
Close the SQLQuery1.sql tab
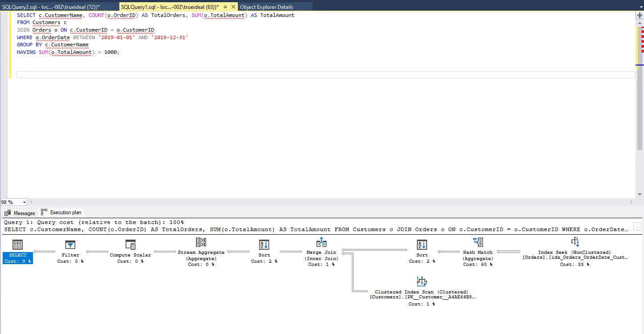click(233, 7)
